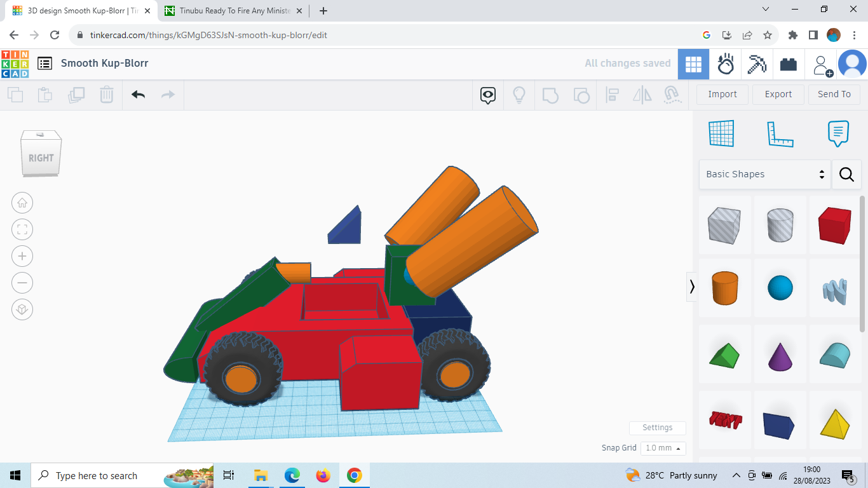Select the Flip/Mirror tool
868x488 pixels.
pyautogui.click(x=642, y=94)
